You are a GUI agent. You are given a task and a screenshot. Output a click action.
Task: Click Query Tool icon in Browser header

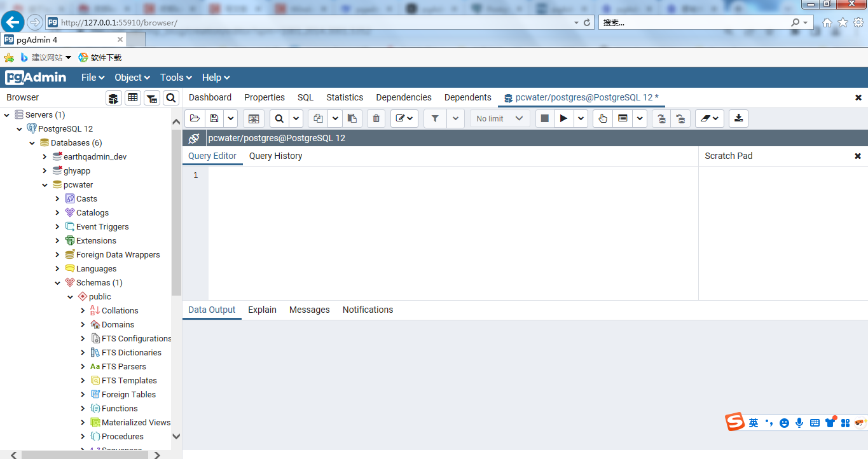tap(113, 98)
